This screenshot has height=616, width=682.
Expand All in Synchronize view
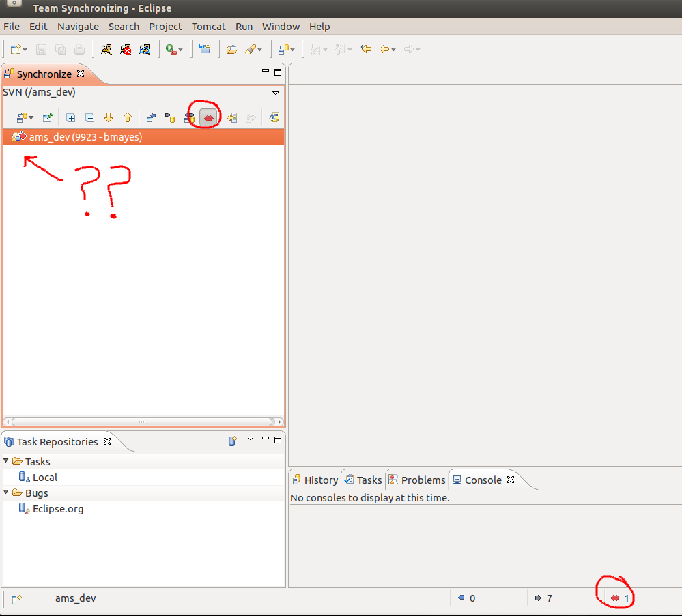tap(71, 118)
